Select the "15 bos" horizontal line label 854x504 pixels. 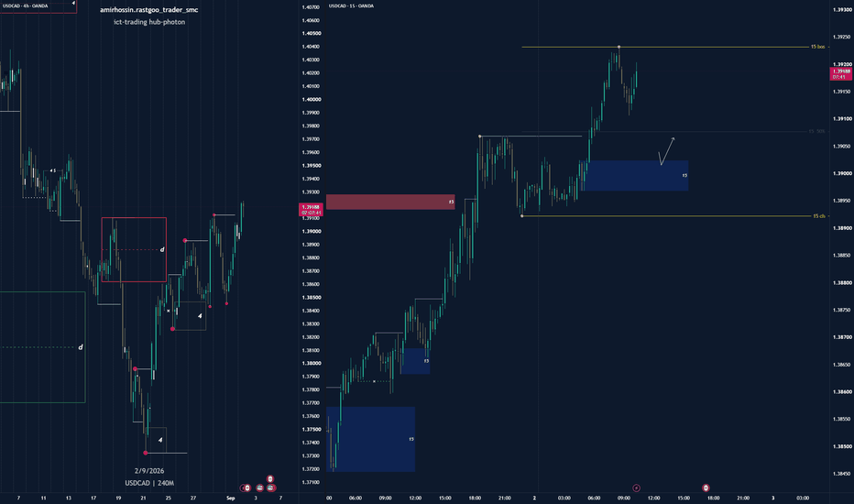817,47
